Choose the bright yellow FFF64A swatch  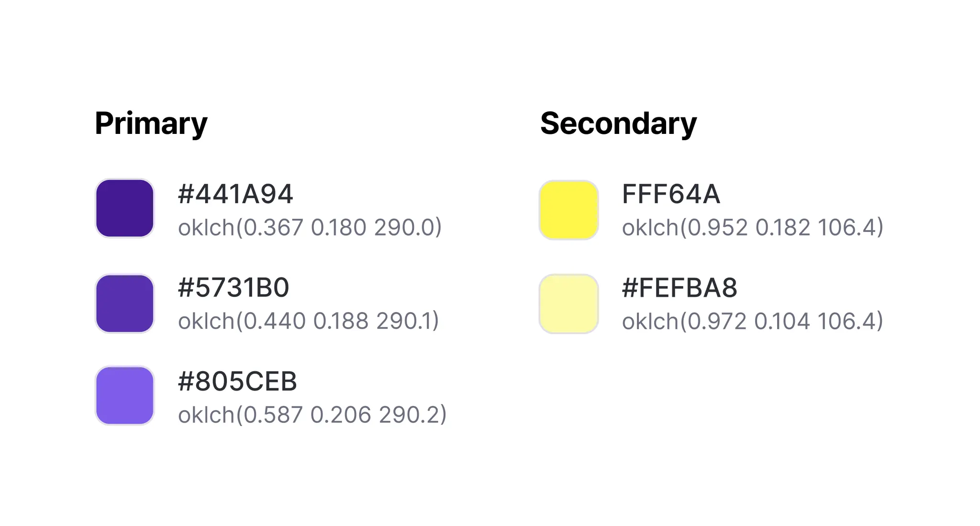(x=568, y=210)
